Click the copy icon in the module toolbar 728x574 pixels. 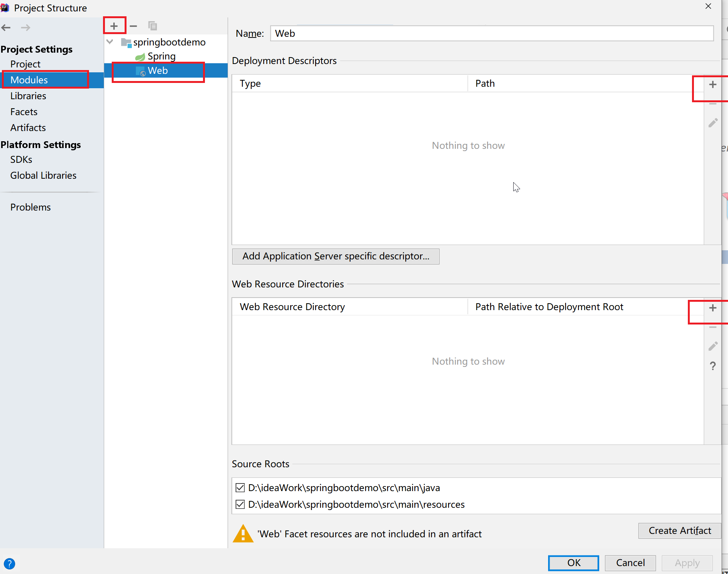[x=153, y=26]
